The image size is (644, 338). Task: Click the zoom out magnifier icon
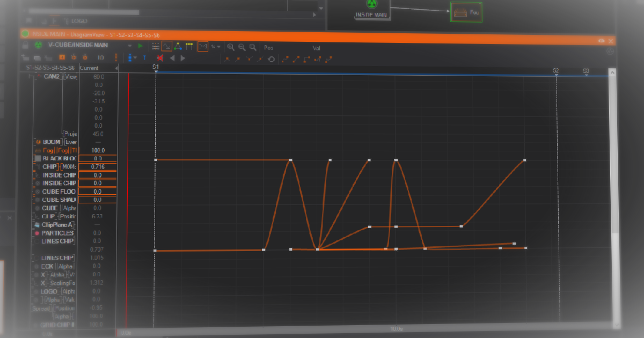(242, 47)
